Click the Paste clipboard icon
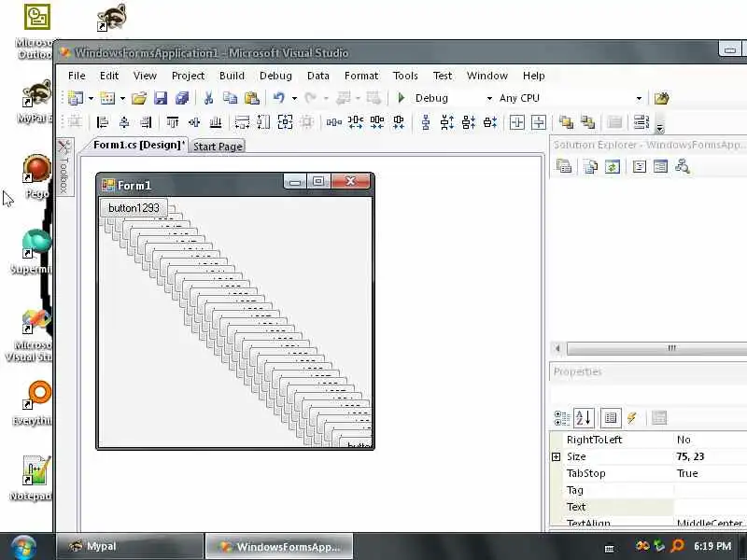The height and width of the screenshot is (560, 747). coord(251,98)
